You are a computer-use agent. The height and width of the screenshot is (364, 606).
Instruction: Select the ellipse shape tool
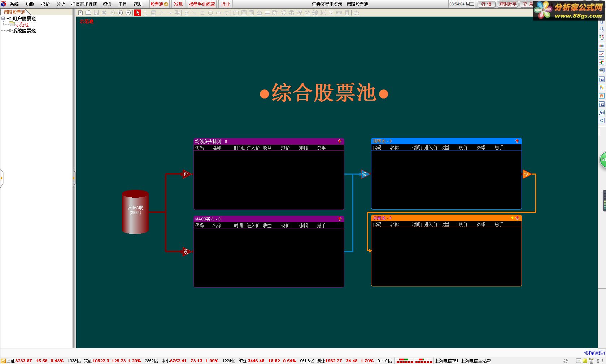coord(218,13)
